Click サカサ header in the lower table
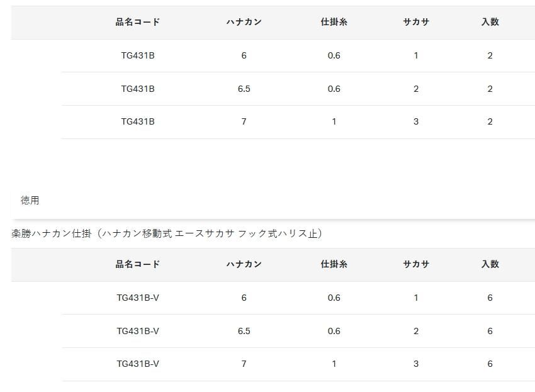 tap(416, 264)
